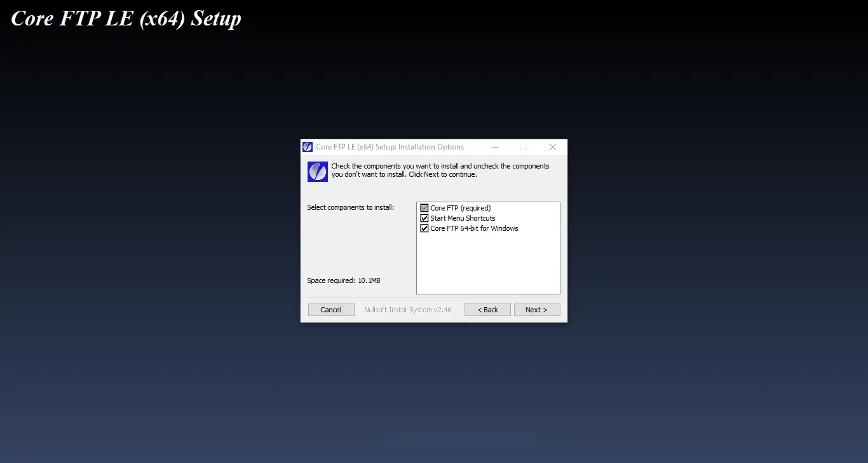The height and width of the screenshot is (463, 868).
Task: Click the disabled maximize button in title bar
Action: [x=524, y=147]
